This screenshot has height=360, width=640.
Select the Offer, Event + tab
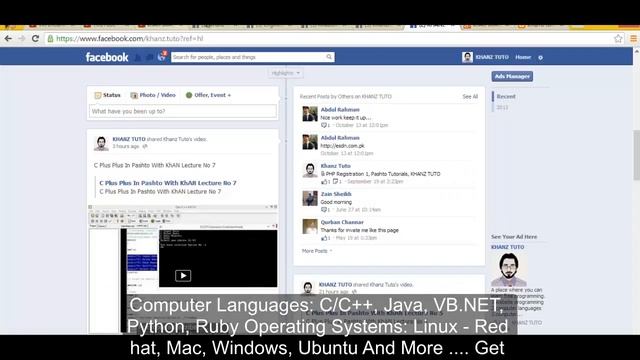click(x=208, y=95)
